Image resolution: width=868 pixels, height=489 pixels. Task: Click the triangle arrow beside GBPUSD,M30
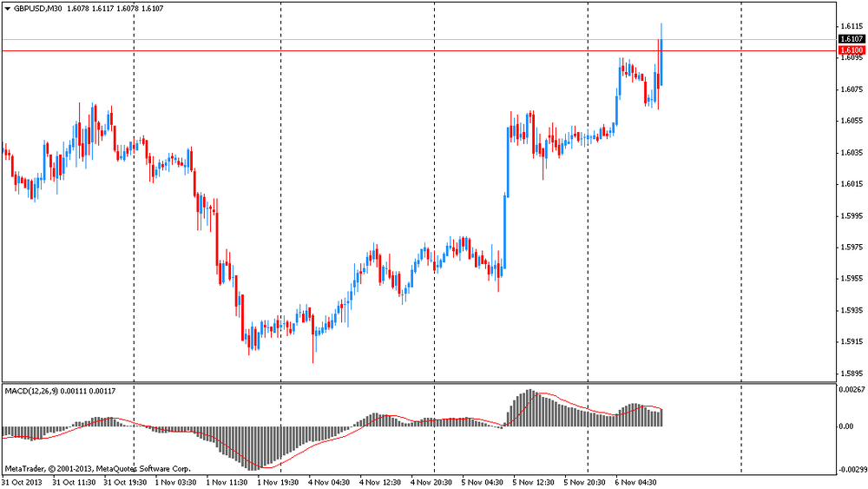tap(7, 8)
